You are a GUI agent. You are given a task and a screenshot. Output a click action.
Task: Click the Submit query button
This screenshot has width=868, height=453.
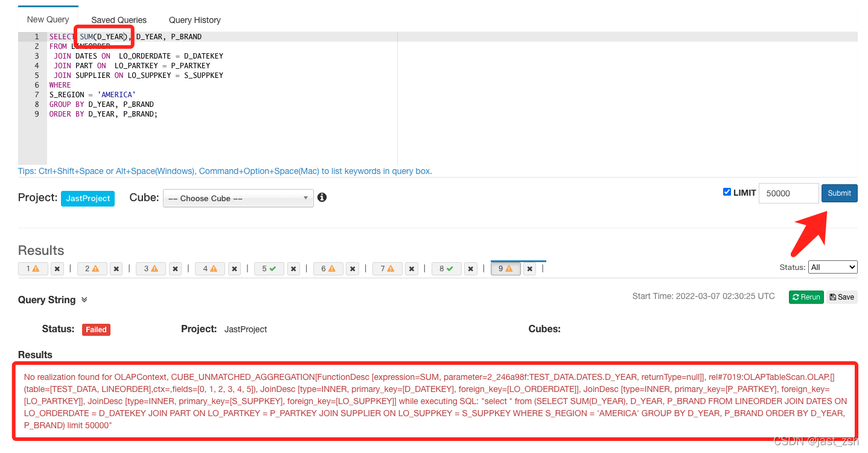[839, 193]
